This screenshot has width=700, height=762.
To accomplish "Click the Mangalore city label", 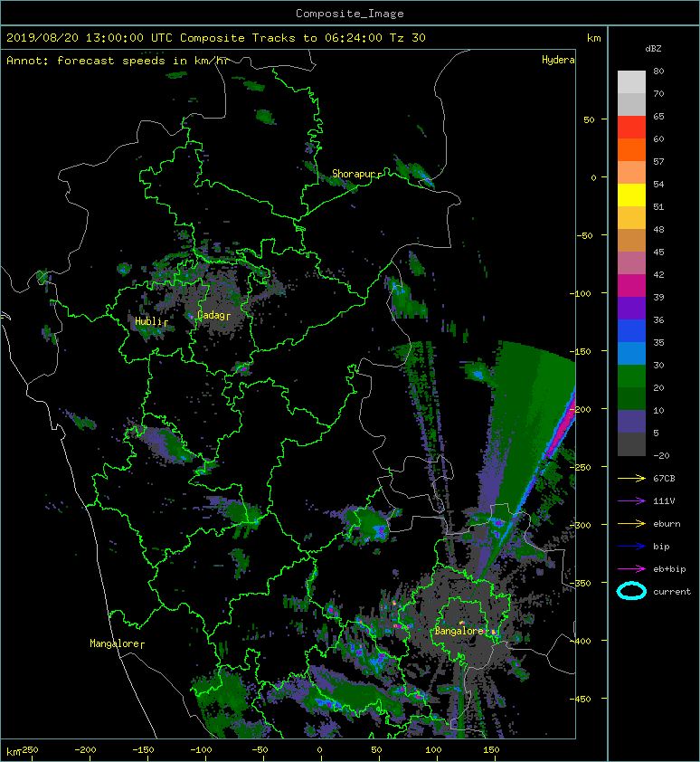I will pos(115,643).
